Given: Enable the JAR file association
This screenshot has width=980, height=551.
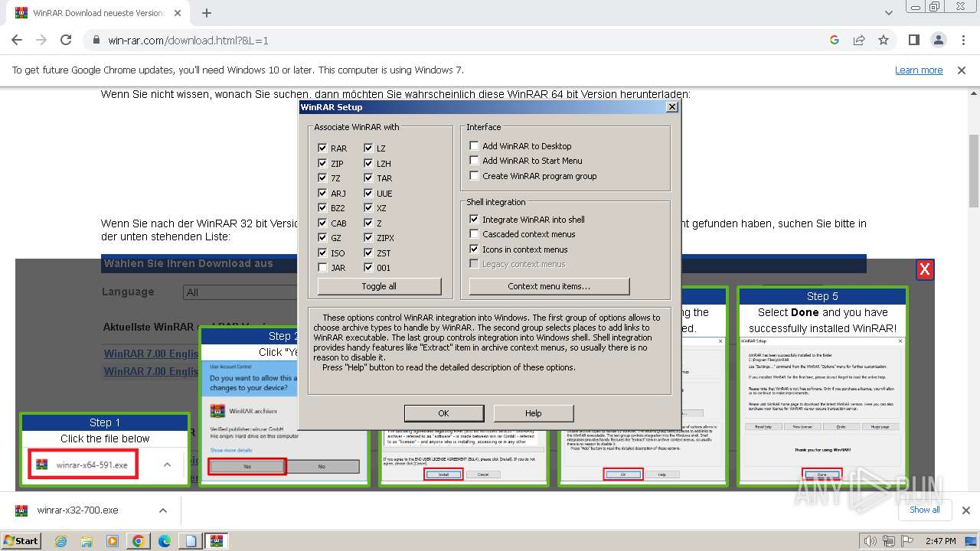Looking at the screenshot, I should [x=322, y=268].
